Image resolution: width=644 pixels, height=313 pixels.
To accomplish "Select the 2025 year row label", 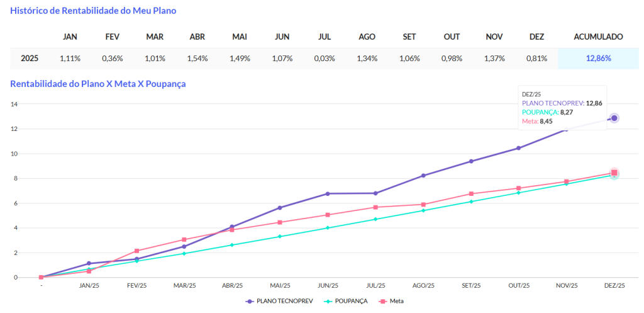I will 30,59.
